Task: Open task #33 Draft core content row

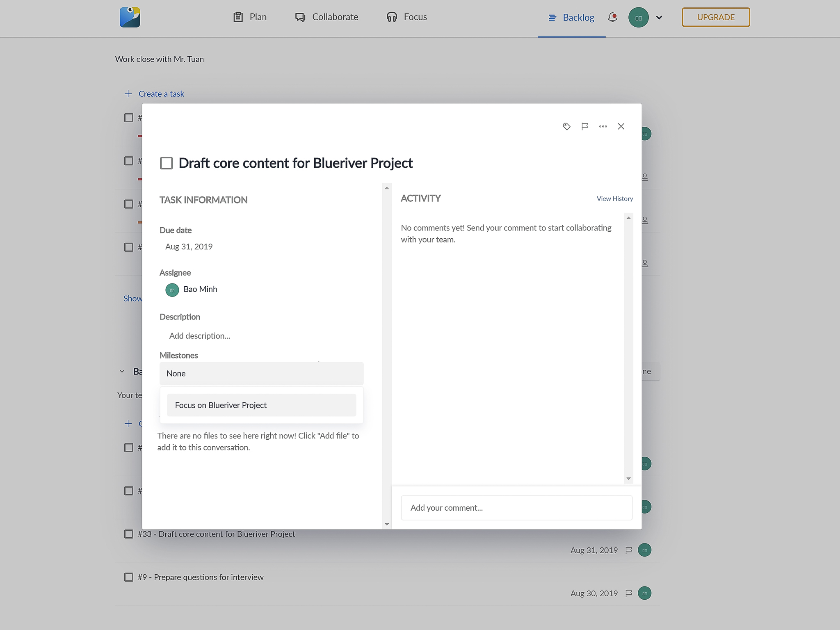Action: [x=217, y=534]
